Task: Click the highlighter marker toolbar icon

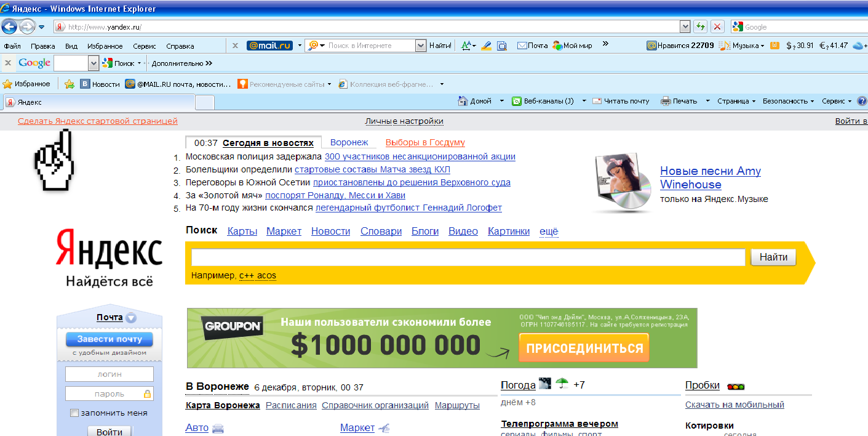Action: point(486,46)
